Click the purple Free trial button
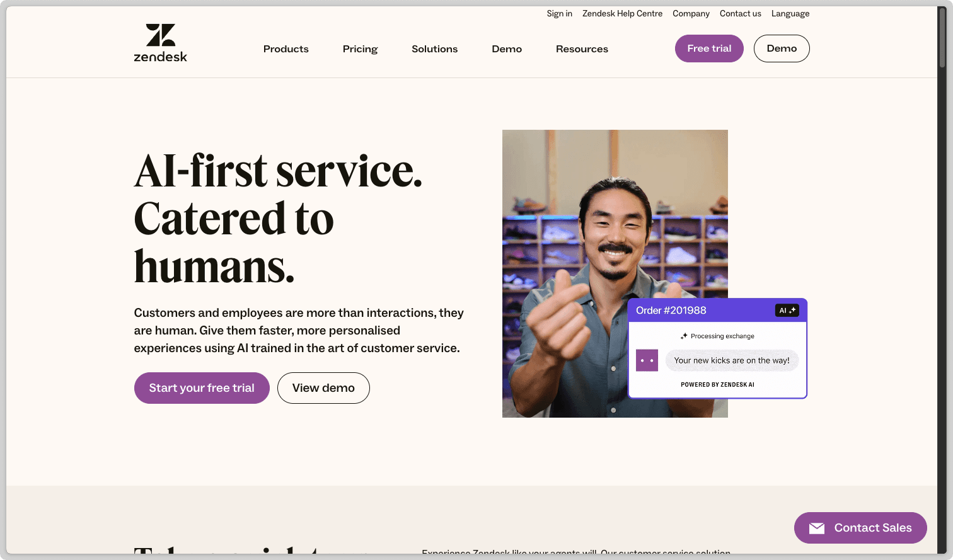This screenshot has width=953, height=560. [709, 49]
